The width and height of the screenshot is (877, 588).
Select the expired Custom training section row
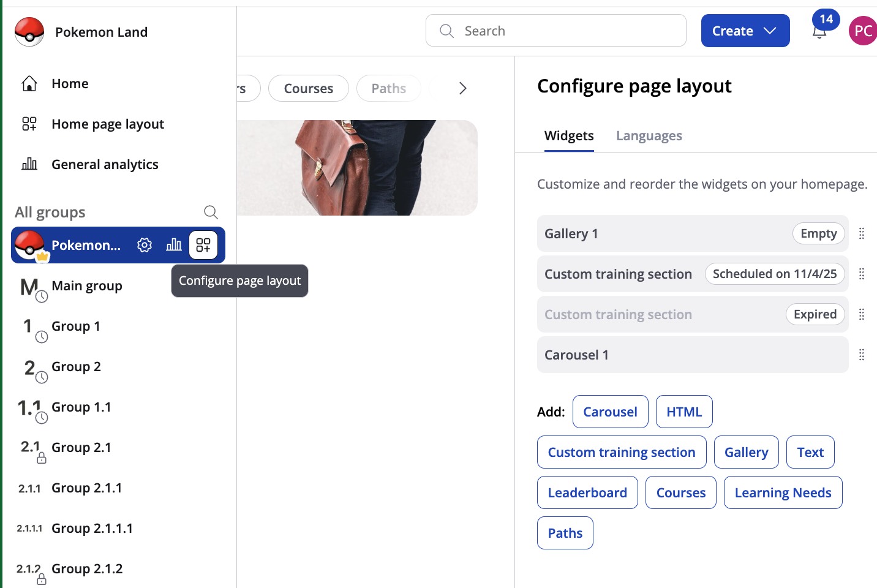[693, 314]
